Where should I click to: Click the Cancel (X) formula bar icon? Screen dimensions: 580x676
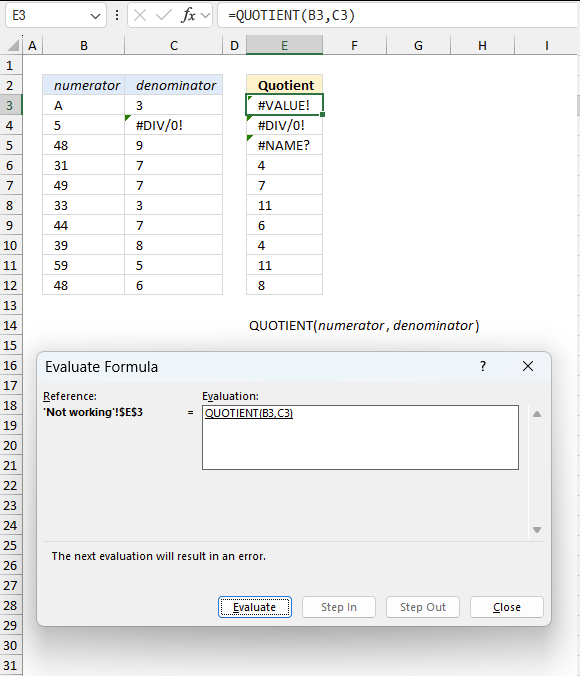click(140, 16)
